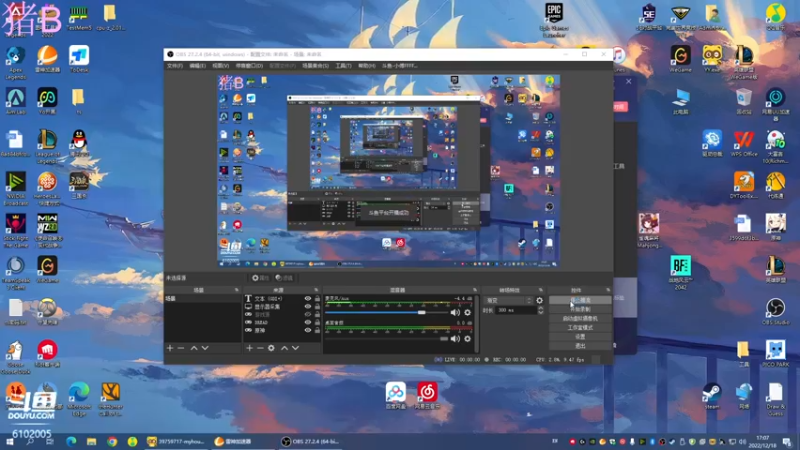
Task: Open the OBS Studio desktop shortcut
Action: tap(775, 312)
